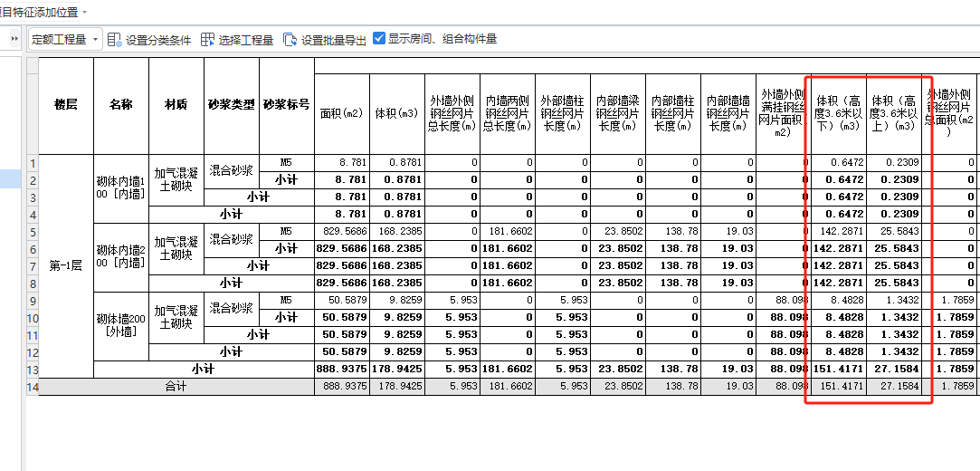Click 体积(高度3.6米以下) column header
980x471 pixels.
tap(839, 114)
